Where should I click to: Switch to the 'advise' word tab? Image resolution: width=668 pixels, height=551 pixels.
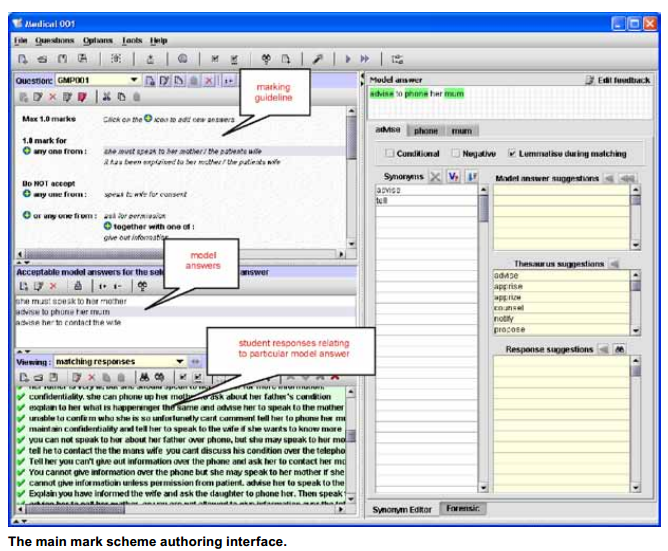(388, 130)
